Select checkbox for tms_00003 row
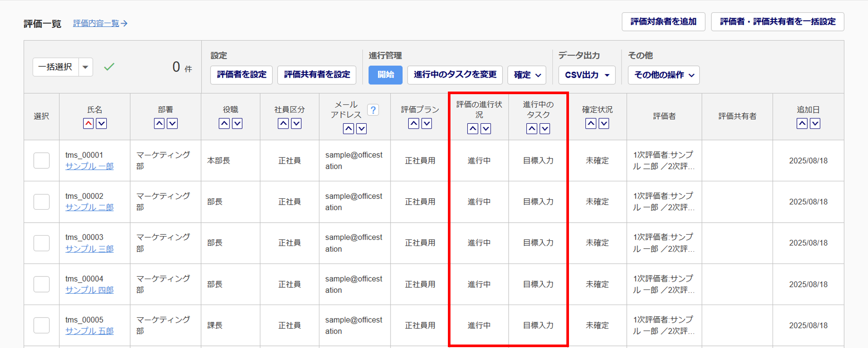The height and width of the screenshot is (348, 868). tap(42, 243)
